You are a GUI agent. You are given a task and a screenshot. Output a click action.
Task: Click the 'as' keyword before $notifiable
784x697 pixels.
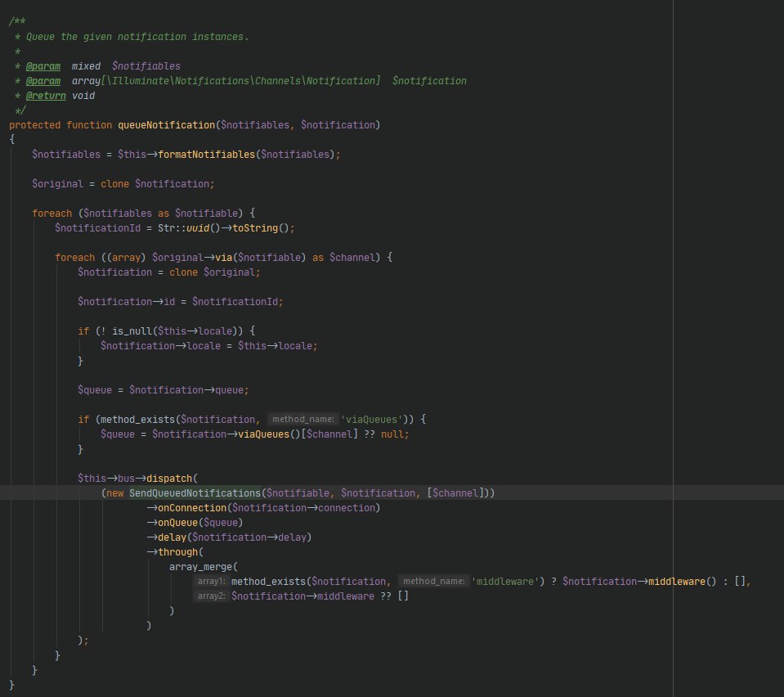(x=164, y=214)
